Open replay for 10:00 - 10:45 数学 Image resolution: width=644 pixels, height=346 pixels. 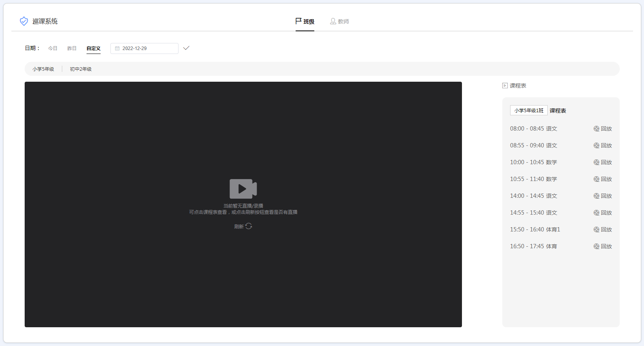[x=603, y=162]
